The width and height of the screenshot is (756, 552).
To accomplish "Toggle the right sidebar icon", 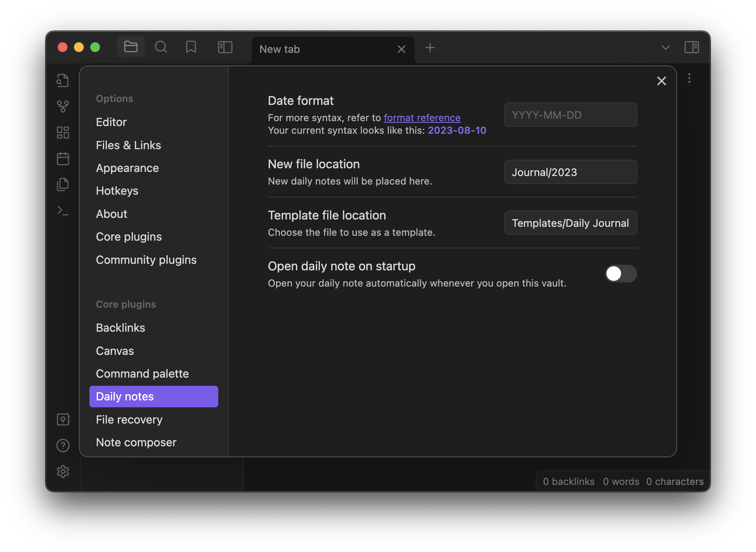I will pyautogui.click(x=691, y=47).
